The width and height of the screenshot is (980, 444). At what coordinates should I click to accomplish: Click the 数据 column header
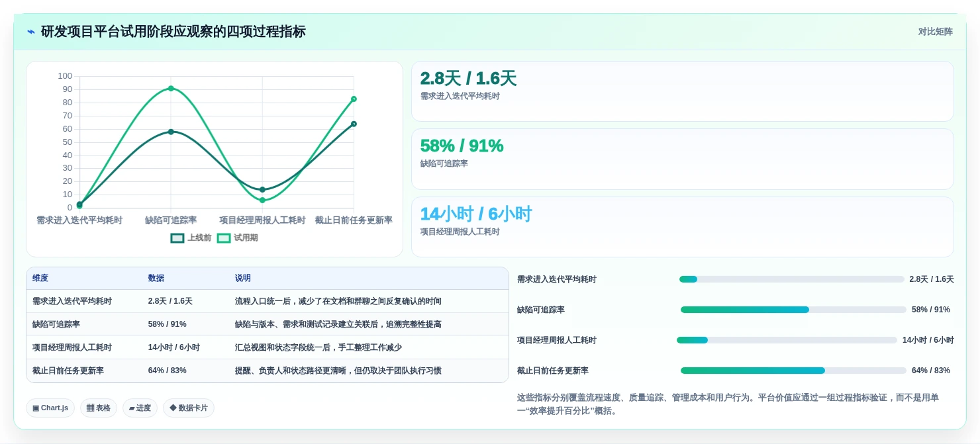(x=156, y=279)
